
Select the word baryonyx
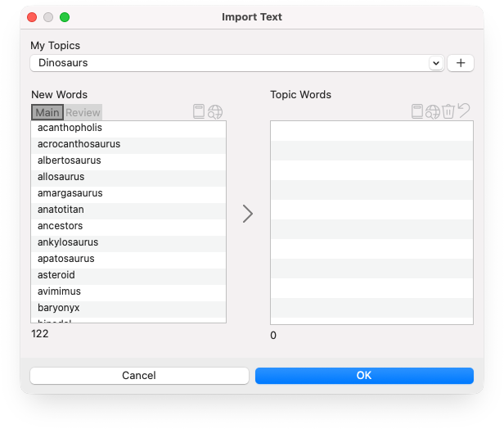click(x=128, y=308)
